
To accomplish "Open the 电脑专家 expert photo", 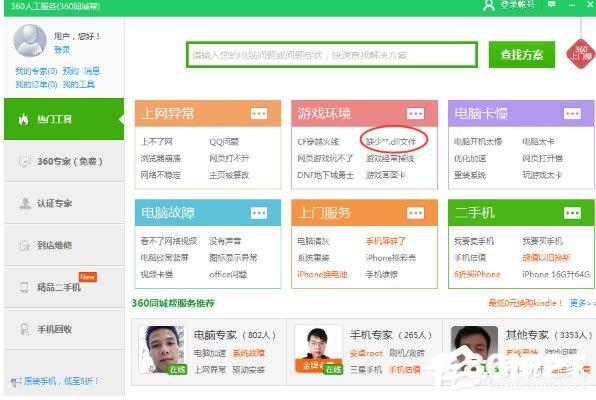I will 162,349.
